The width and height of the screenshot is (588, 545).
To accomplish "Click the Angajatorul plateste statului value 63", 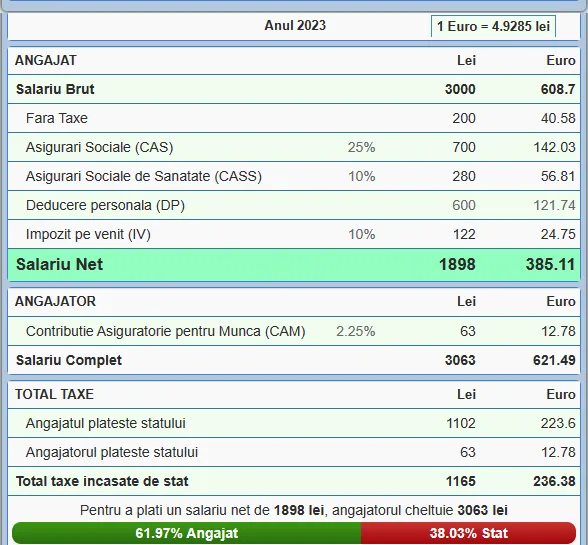I will click(468, 452).
